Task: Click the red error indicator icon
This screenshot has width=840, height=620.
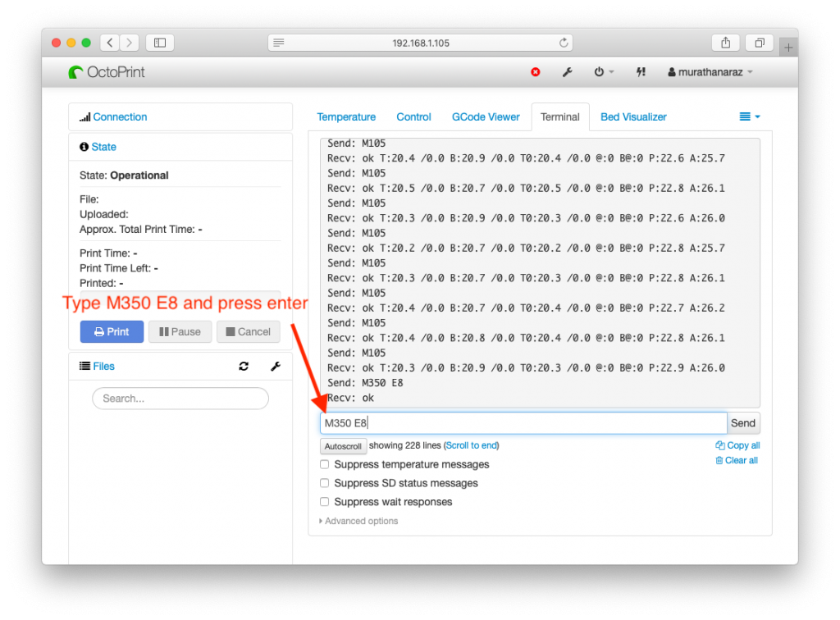Action: 535,71
